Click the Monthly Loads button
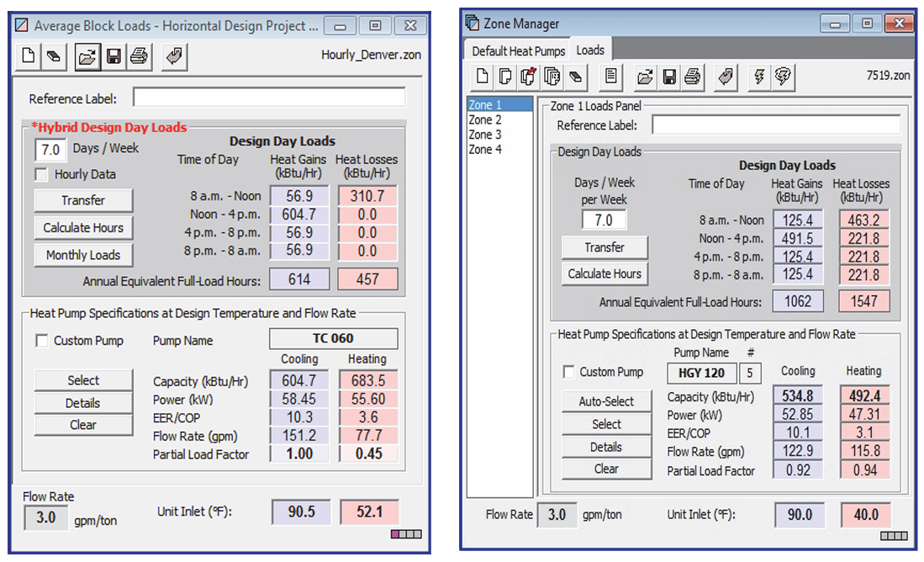This screenshot has height=562, width=924. tap(83, 256)
